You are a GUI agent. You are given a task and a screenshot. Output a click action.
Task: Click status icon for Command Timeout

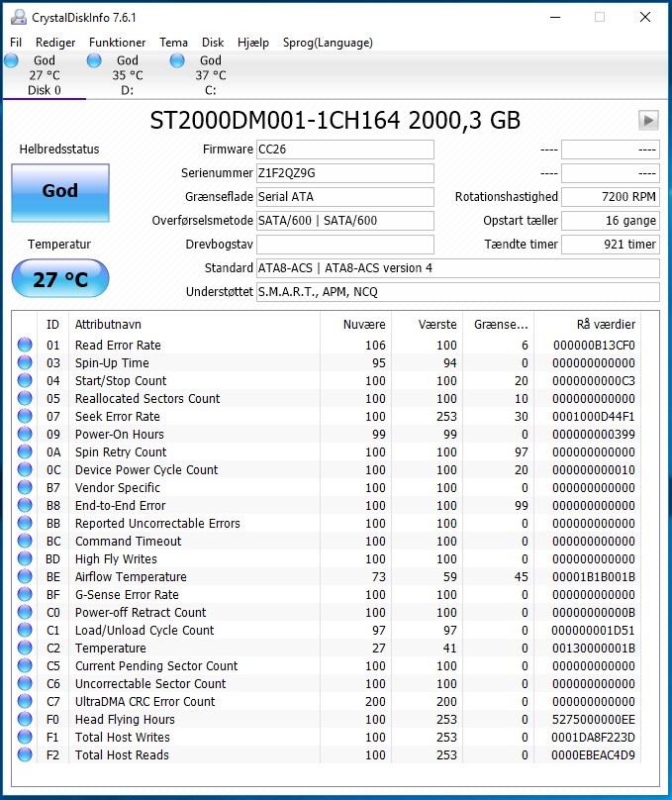tap(25, 542)
